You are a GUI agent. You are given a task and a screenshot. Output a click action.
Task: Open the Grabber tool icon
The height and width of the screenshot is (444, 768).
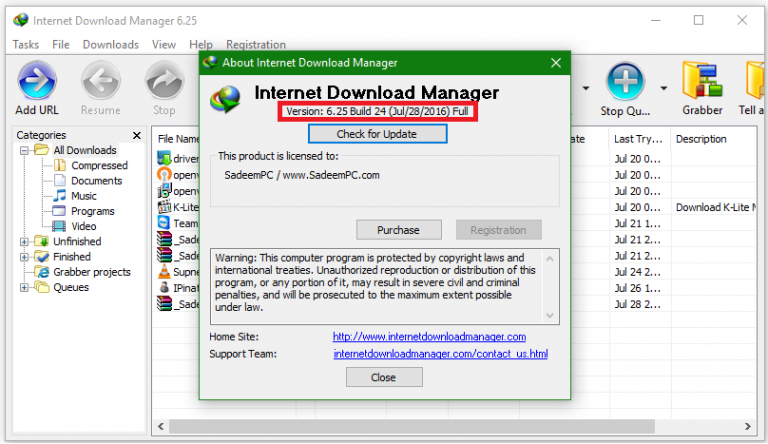[702, 80]
